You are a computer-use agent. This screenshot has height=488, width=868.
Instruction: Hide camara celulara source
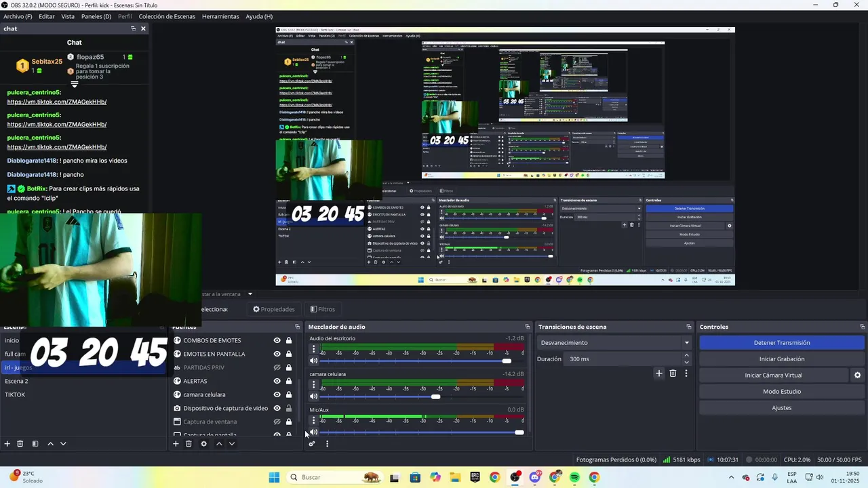277,394
